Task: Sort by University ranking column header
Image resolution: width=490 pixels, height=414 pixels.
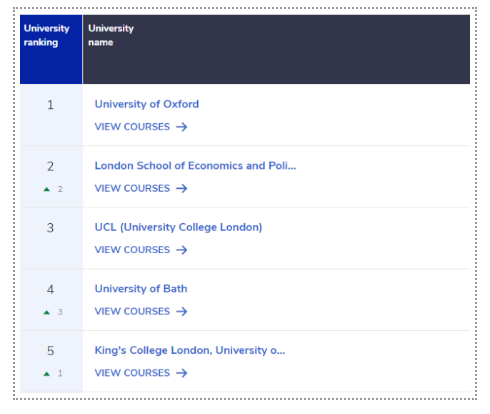Action: pyautogui.click(x=51, y=49)
